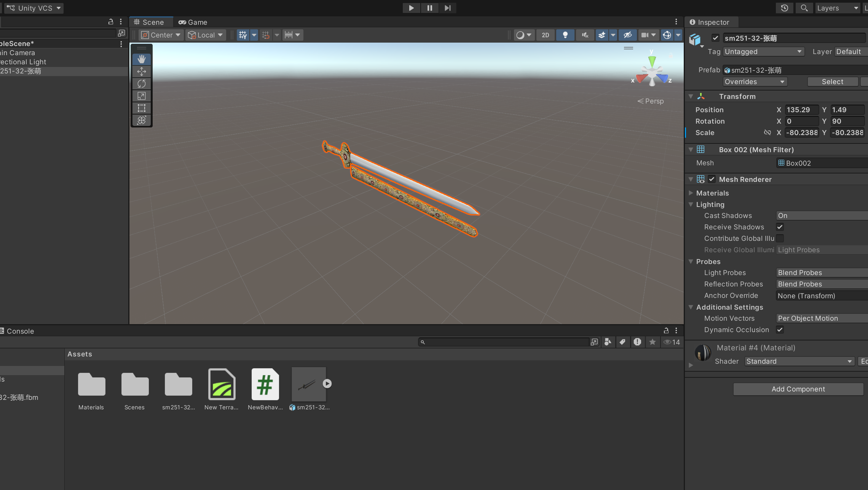The width and height of the screenshot is (868, 490).
Task: Toggle grid visibility in Scene toolbar
Action: coord(243,35)
